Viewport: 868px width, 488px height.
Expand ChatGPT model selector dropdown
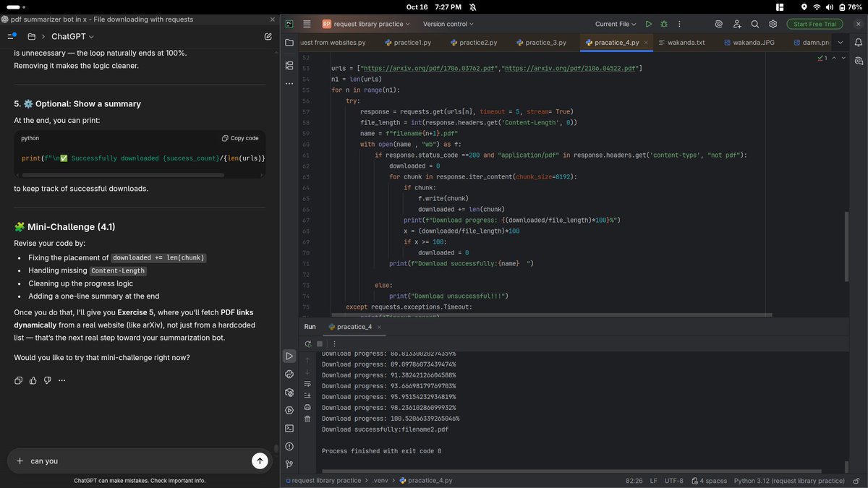(x=72, y=36)
